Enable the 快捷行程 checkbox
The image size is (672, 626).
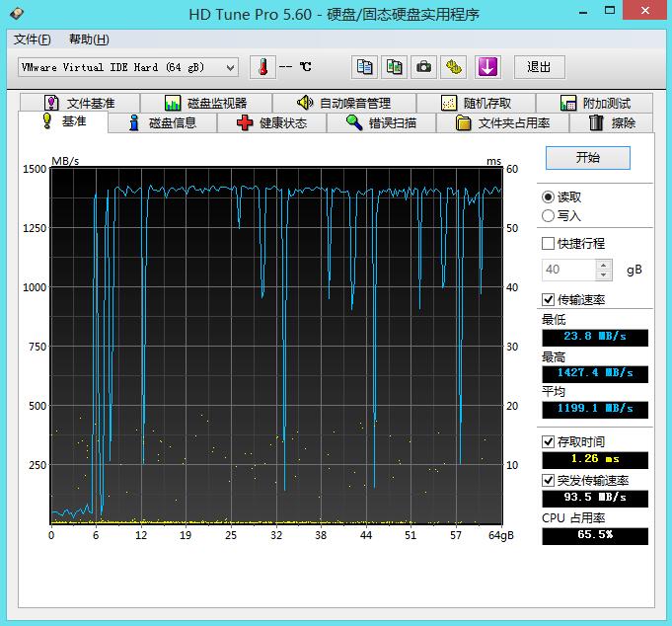[x=548, y=244]
